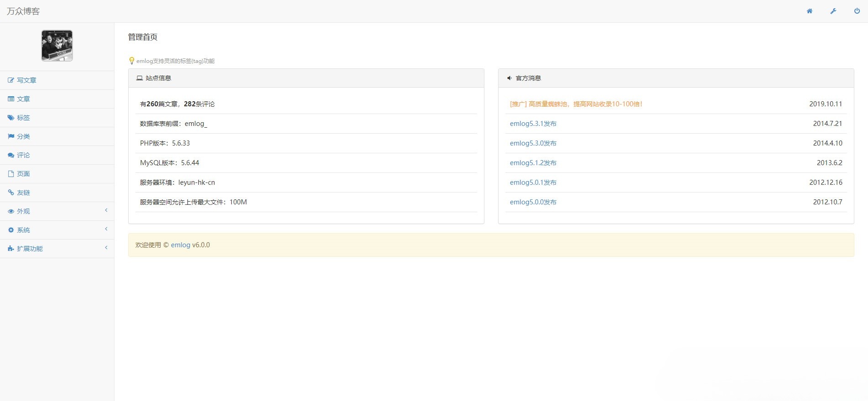Open the 文章 articles menu item

pyautogui.click(x=23, y=99)
